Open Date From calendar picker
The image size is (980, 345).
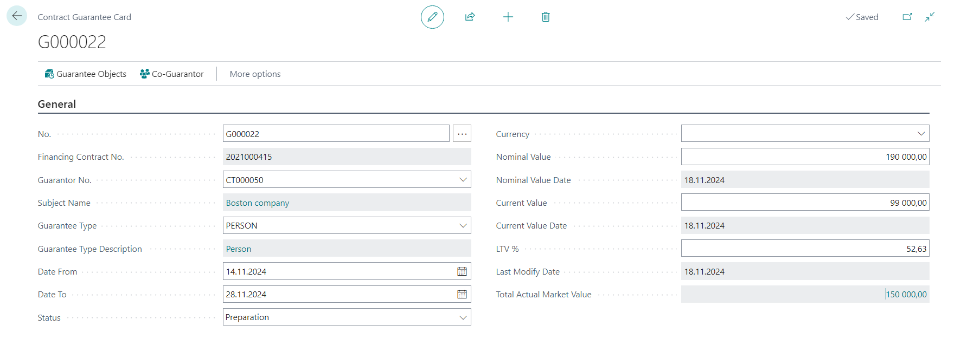(462, 272)
